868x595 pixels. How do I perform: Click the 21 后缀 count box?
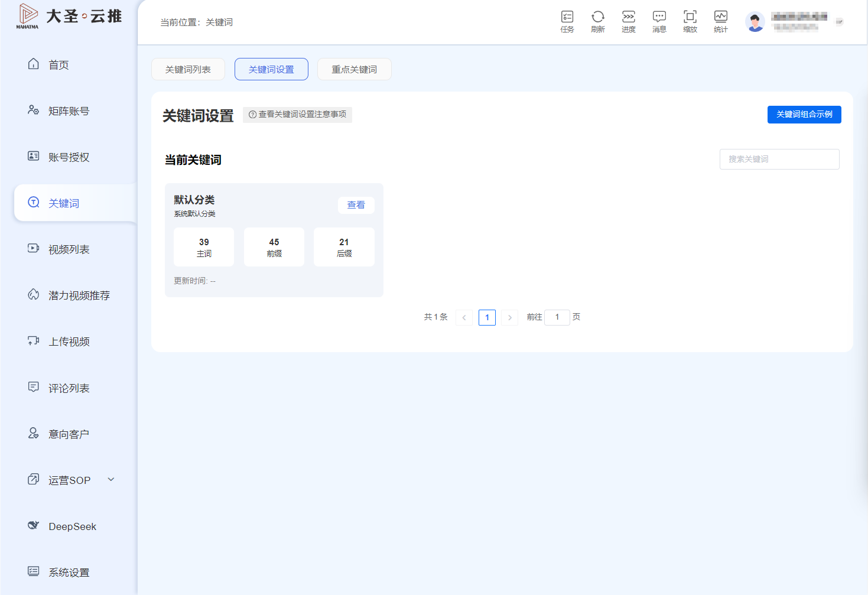[x=344, y=247]
